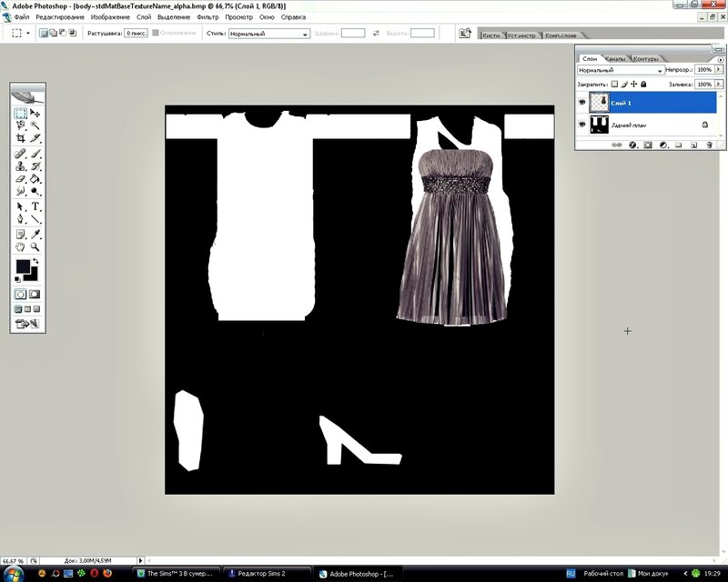Click the delete layer trash icon

click(708, 144)
